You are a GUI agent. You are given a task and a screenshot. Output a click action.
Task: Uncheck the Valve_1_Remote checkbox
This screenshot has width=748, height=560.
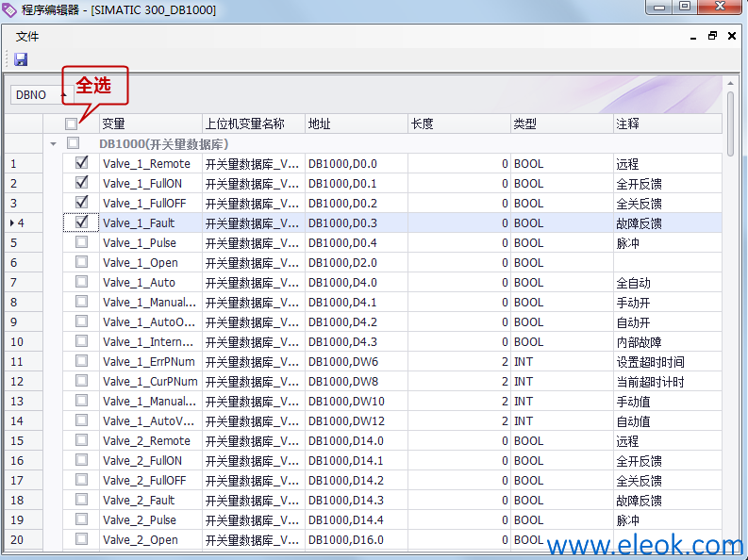[x=81, y=163]
